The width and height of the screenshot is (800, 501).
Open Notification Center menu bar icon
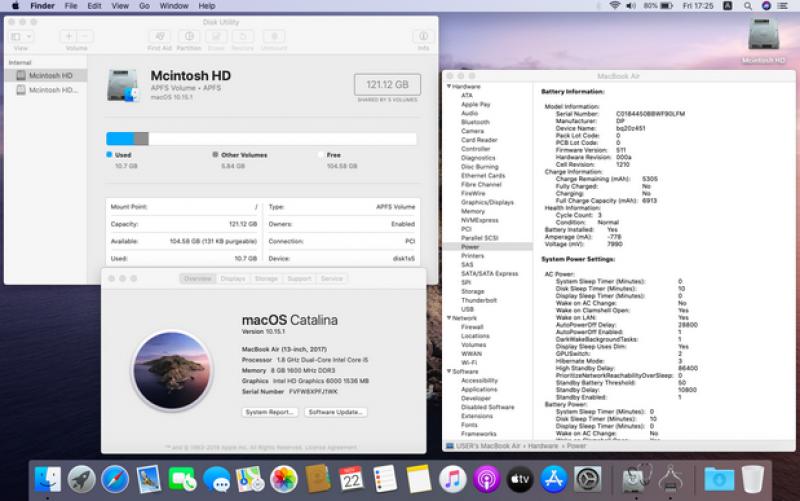pyautogui.click(x=783, y=6)
